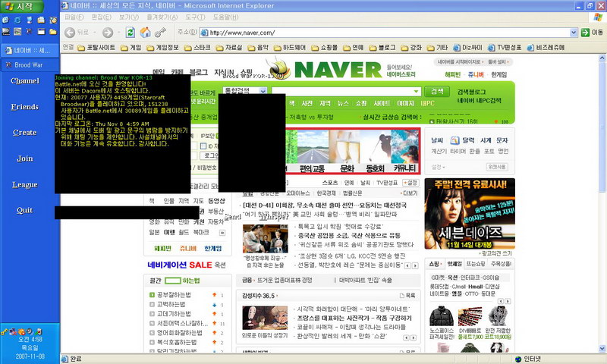This screenshot has width=607, height=364.
Task: Open the 도움말(H) menu
Action: click(225, 17)
